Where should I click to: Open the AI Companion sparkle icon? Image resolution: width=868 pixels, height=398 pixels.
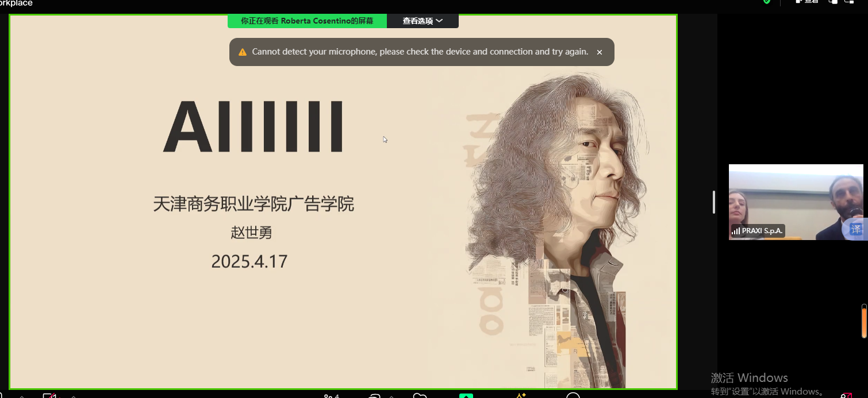pyautogui.click(x=521, y=396)
